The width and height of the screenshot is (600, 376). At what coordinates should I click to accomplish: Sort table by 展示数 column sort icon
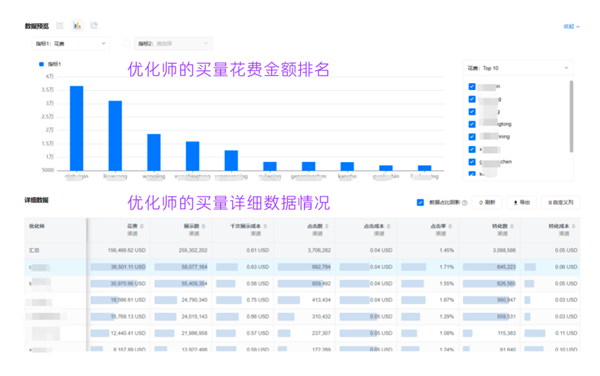click(204, 226)
